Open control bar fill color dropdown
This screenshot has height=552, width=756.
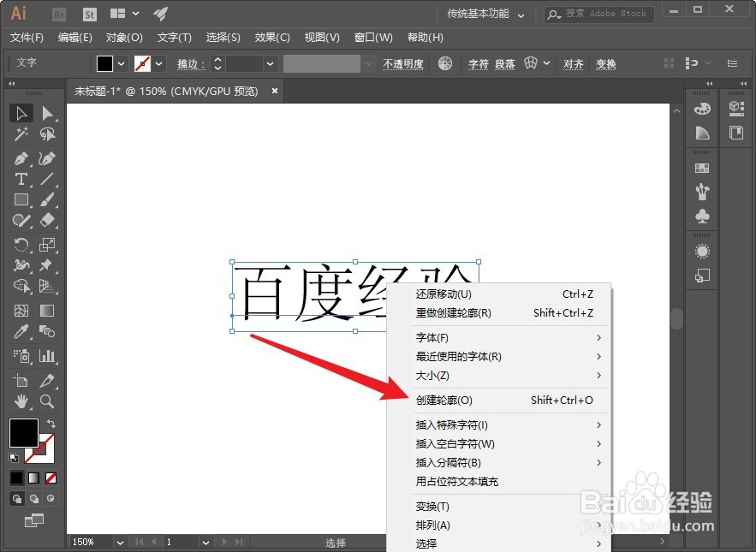121,63
